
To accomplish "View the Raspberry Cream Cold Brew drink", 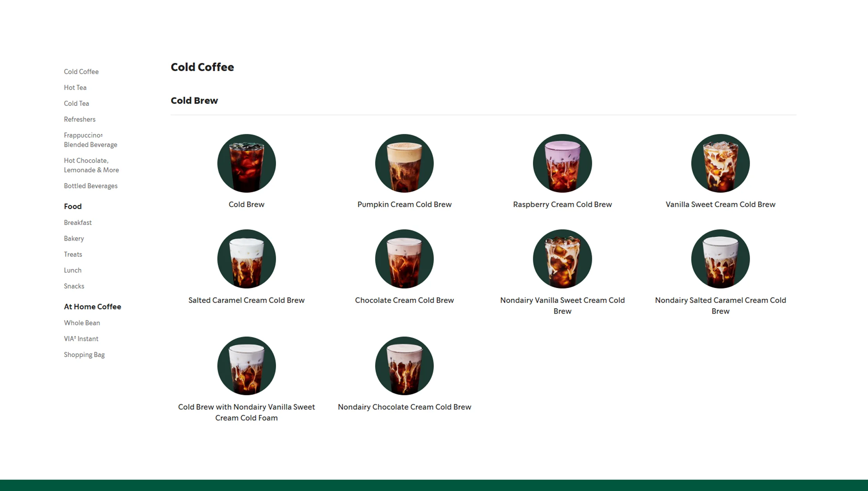I will pyautogui.click(x=562, y=163).
